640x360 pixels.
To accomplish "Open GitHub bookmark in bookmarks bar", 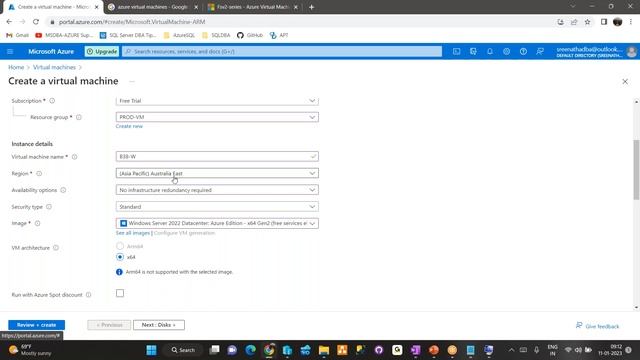I will (x=250, y=35).
